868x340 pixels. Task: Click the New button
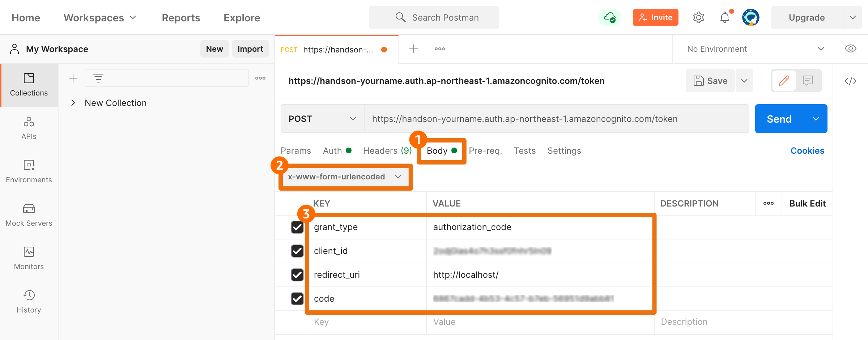214,49
